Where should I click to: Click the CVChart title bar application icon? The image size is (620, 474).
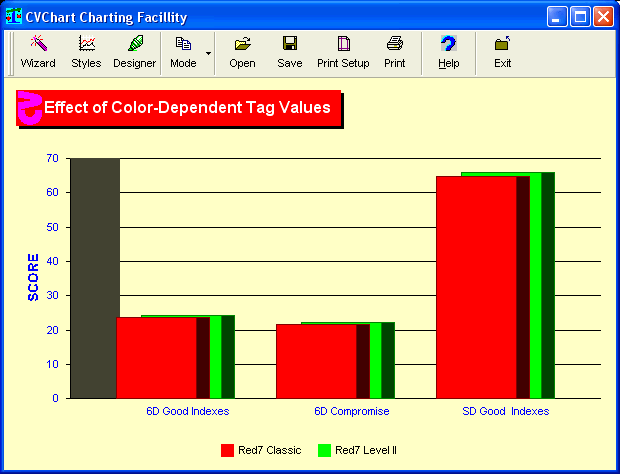14,17
